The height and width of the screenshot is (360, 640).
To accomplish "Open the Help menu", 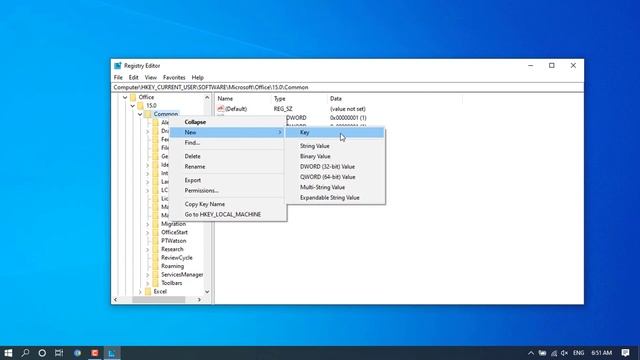I will point(198,77).
